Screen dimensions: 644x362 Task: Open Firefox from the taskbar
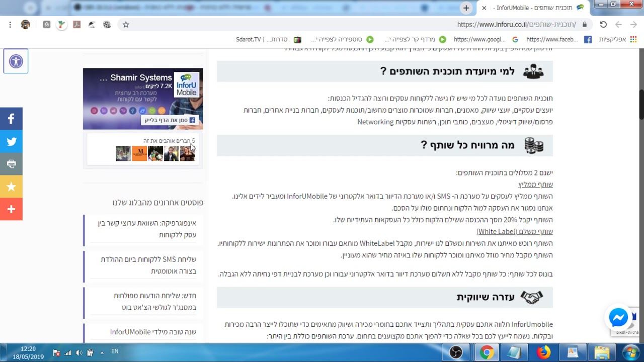543,352
